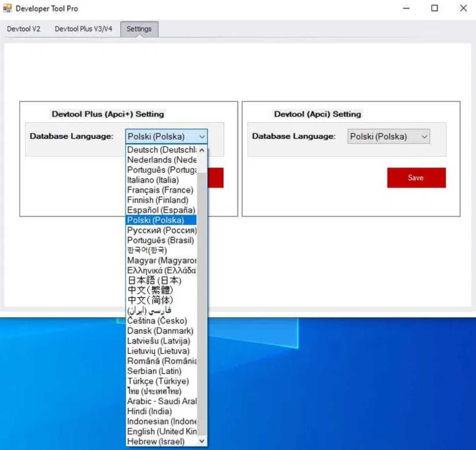Image resolution: width=476 pixels, height=450 pixels.
Task: Switch to the Devtool V2 tab
Action: click(24, 29)
